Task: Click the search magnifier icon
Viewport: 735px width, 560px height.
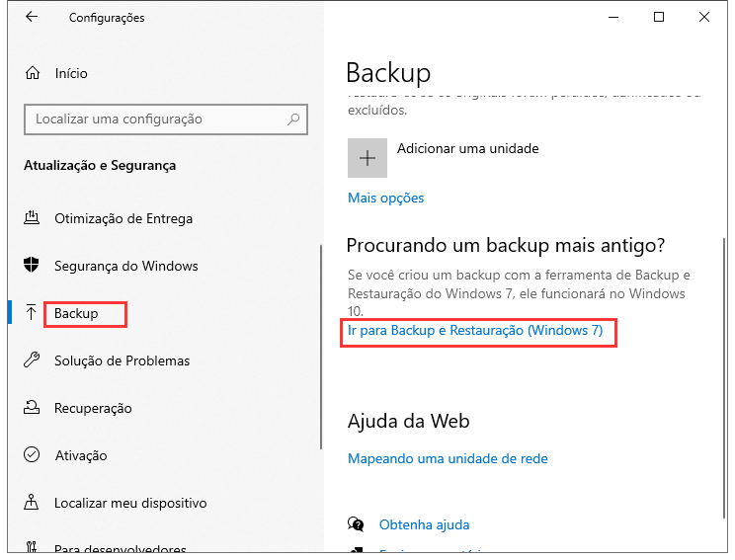Action: (x=293, y=120)
